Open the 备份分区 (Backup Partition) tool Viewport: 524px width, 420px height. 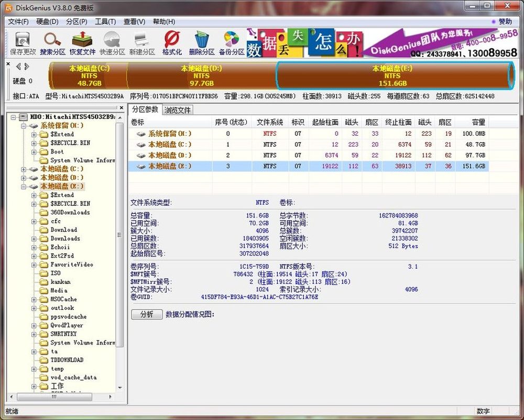click(x=232, y=43)
